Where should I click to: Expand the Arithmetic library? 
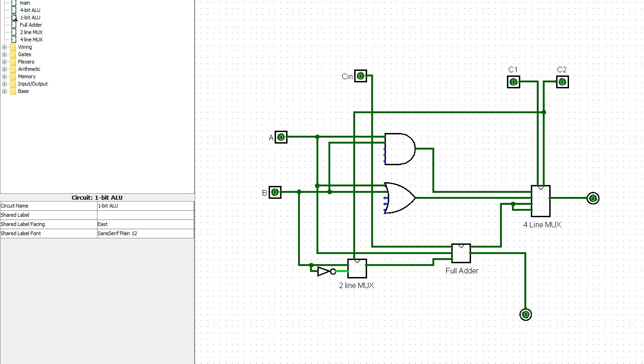(5, 69)
